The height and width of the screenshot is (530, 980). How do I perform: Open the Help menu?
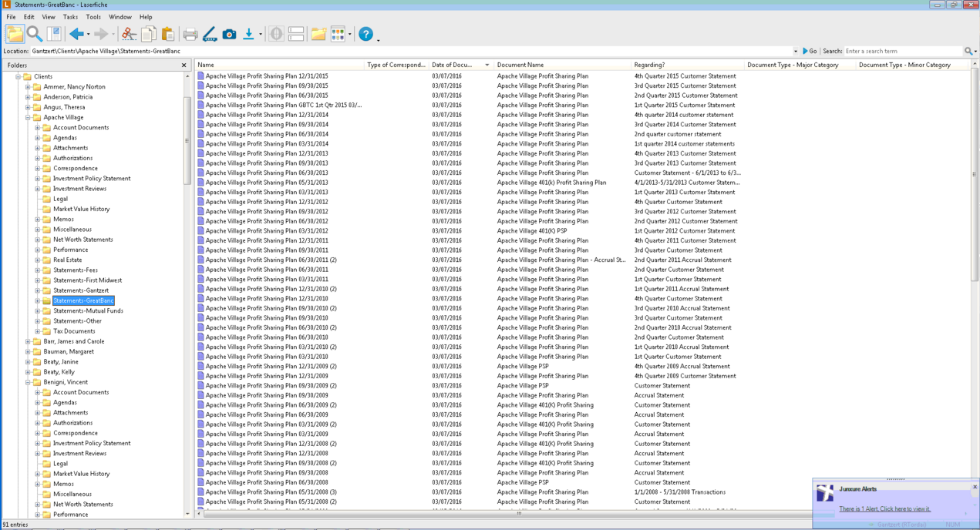[x=146, y=17]
